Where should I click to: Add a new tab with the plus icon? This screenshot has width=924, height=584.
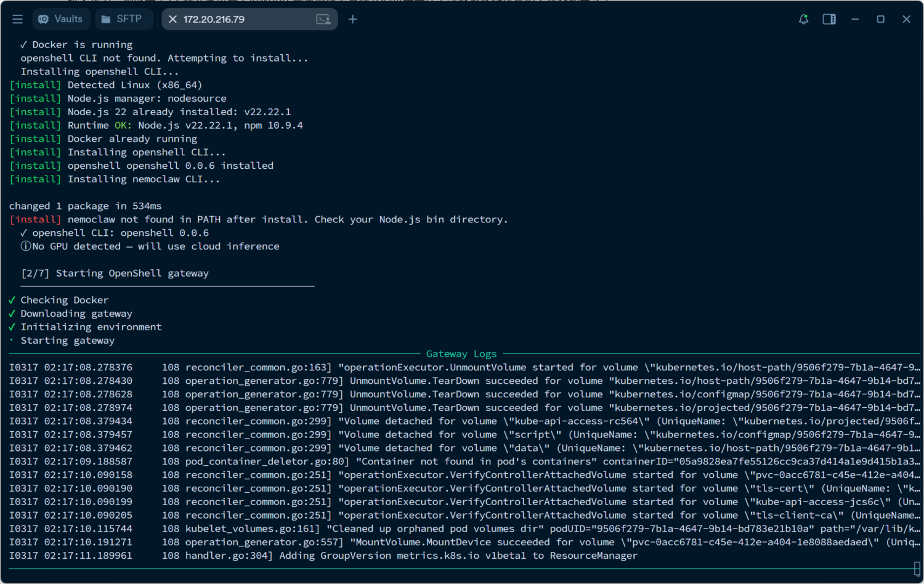(352, 19)
